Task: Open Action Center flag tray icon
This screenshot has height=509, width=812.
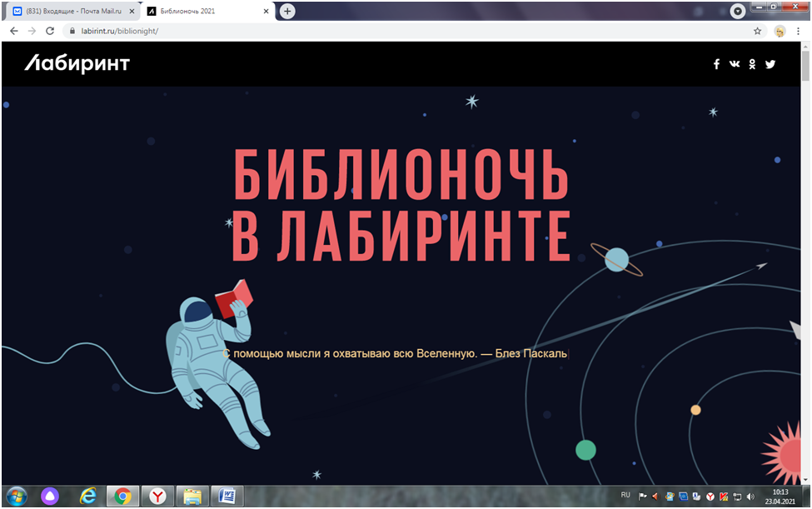Action: [643, 497]
